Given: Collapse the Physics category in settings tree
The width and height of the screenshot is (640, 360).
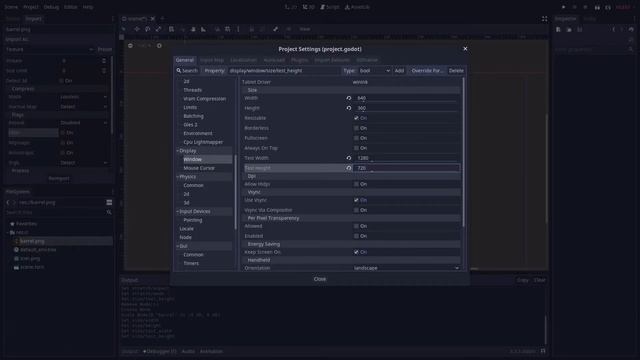Looking at the screenshot, I should point(178,177).
